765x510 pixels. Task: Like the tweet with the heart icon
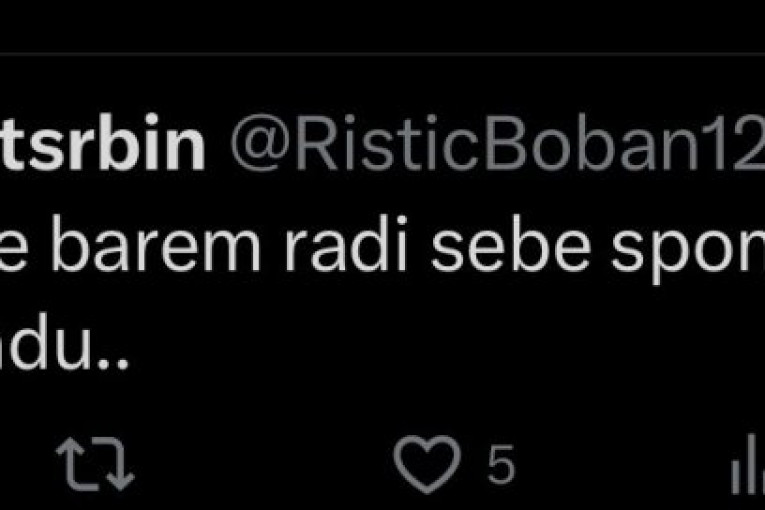point(427,464)
